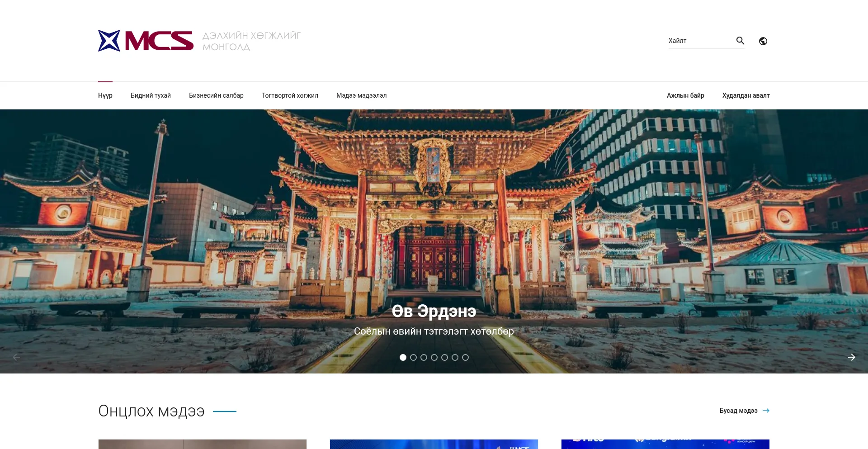Click the magnifying glass search icon

pos(740,41)
